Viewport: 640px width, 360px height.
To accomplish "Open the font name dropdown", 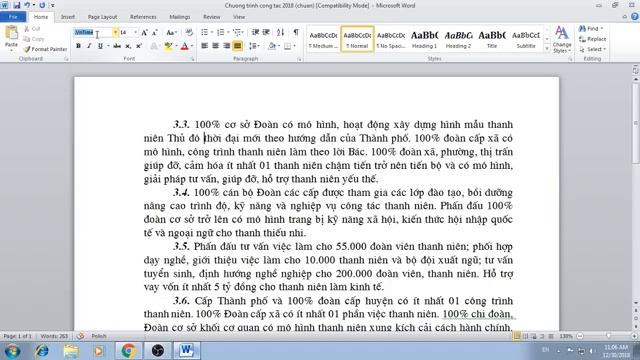I will [x=116, y=32].
